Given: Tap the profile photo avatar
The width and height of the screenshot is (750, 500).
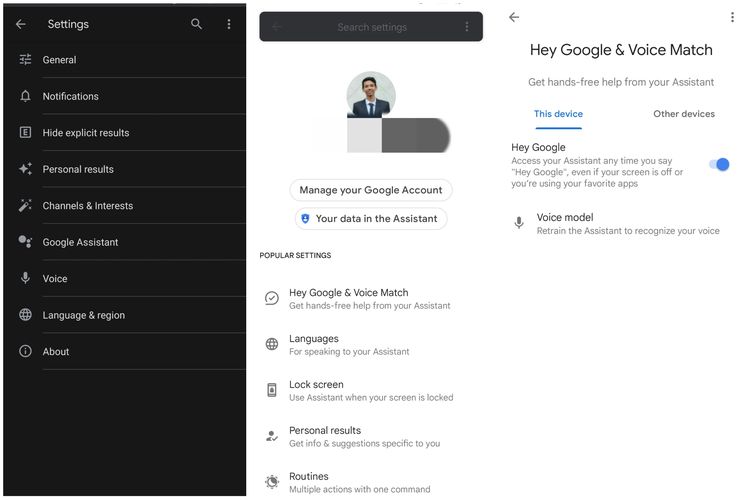Looking at the screenshot, I should [371, 95].
